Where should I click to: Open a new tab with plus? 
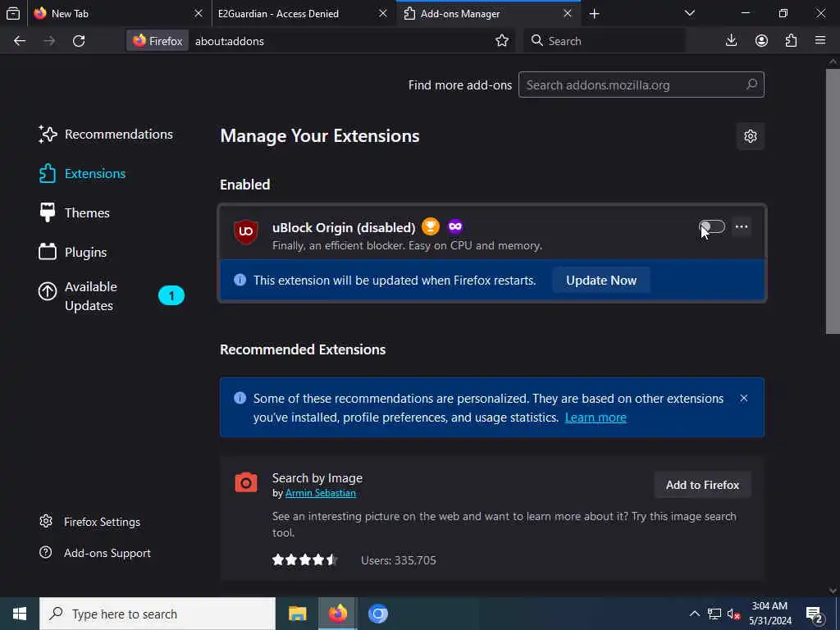pos(594,14)
